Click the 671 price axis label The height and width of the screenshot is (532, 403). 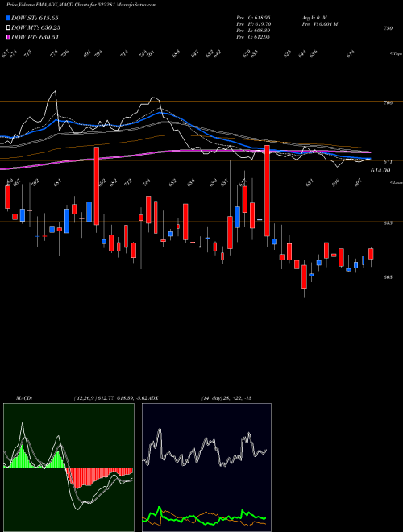pyautogui.click(x=388, y=162)
